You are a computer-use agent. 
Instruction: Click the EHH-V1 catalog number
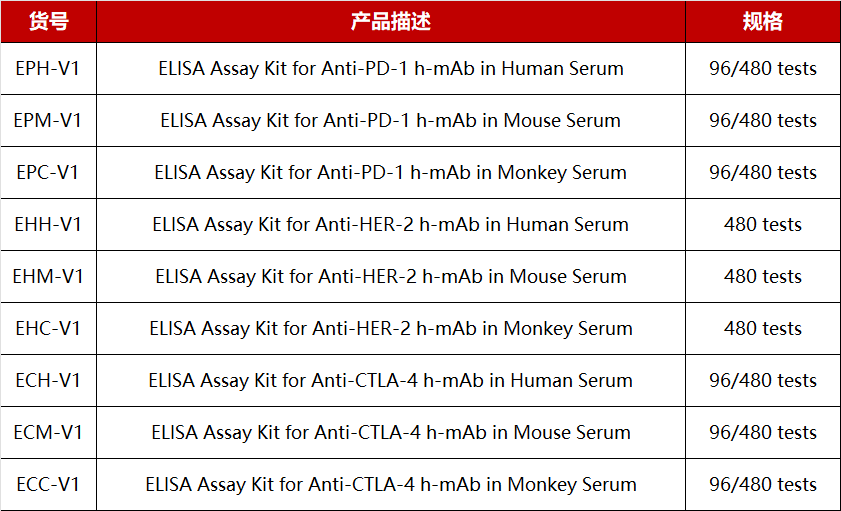pyautogui.click(x=48, y=225)
